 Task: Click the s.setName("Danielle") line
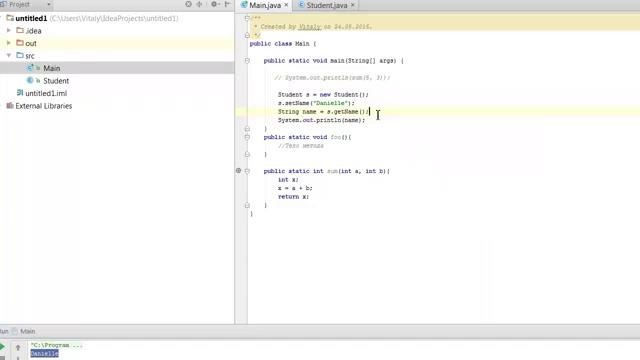pyautogui.click(x=316, y=103)
